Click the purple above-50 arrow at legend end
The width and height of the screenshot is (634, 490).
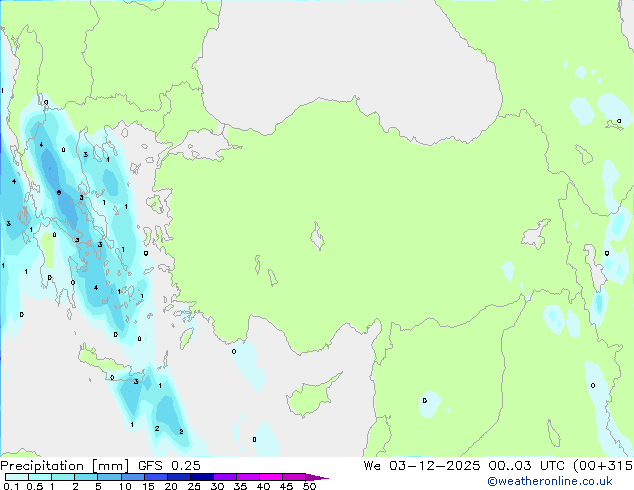[x=317, y=477]
